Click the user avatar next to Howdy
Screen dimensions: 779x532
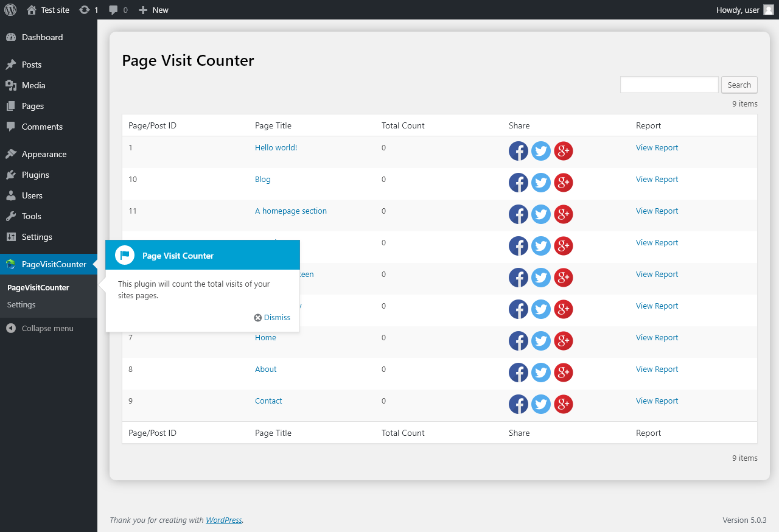(769, 10)
